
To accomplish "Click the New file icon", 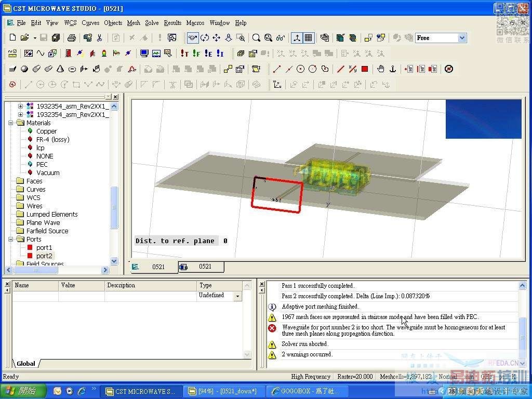I will point(13,37).
